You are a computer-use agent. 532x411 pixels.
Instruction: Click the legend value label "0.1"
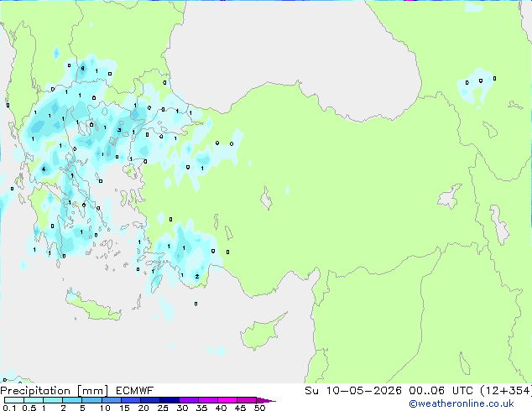pos(8,408)
